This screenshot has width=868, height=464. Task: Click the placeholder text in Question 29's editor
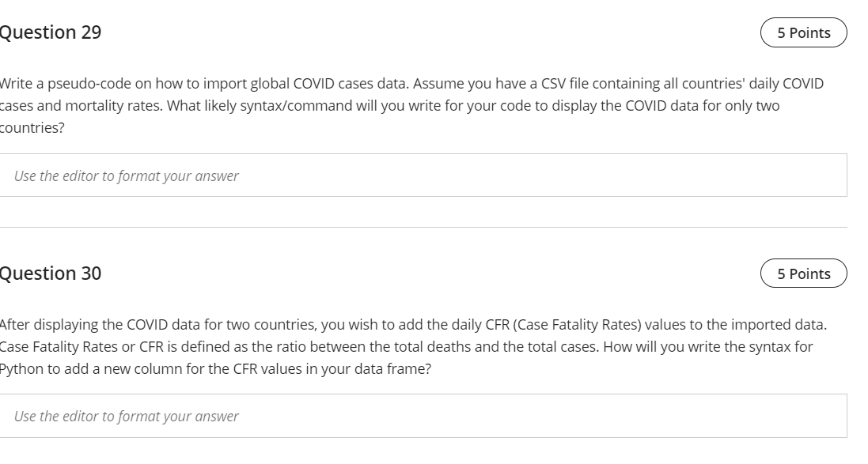click(x=127, y=175)
